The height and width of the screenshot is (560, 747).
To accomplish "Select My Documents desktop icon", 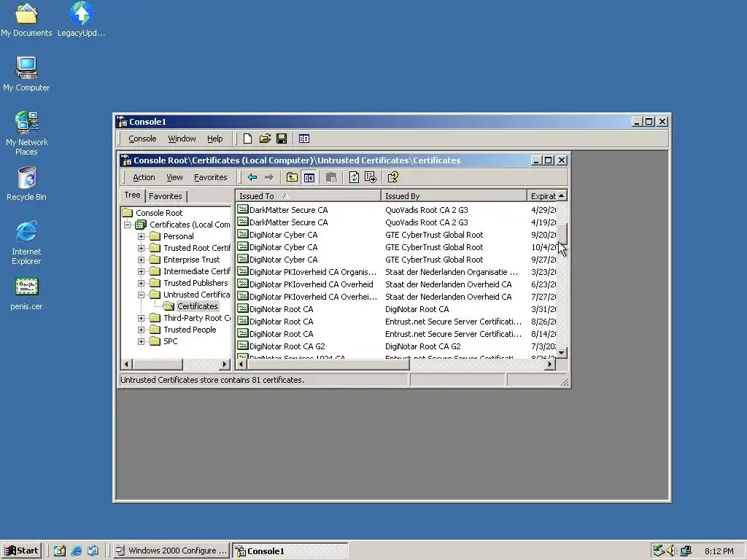I will click(x=26, y=20).
